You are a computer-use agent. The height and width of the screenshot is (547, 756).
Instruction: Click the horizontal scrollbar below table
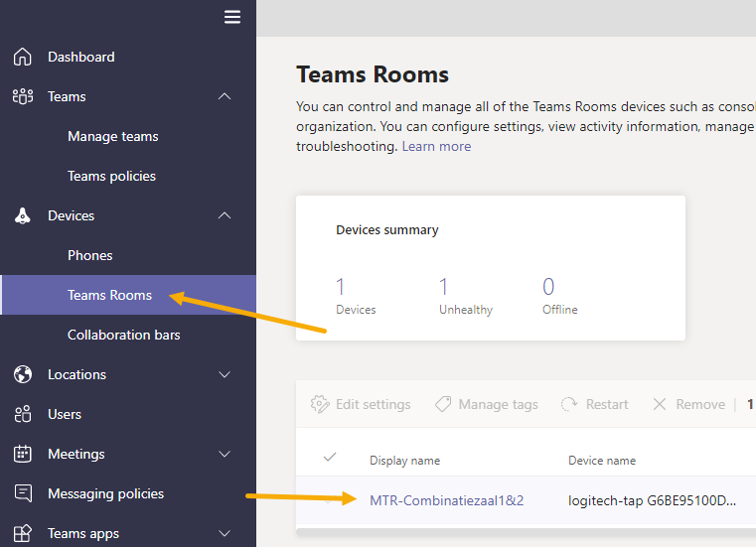click(526, 531)
